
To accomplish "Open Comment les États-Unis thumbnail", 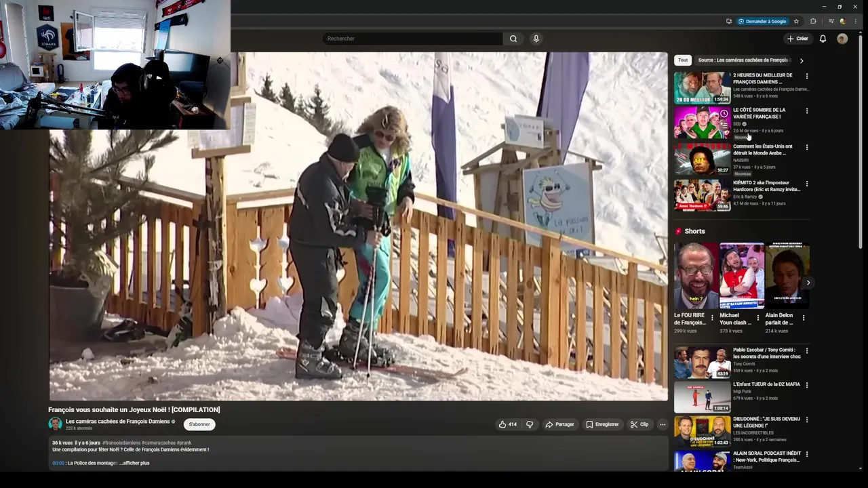I will click(702, 159).
